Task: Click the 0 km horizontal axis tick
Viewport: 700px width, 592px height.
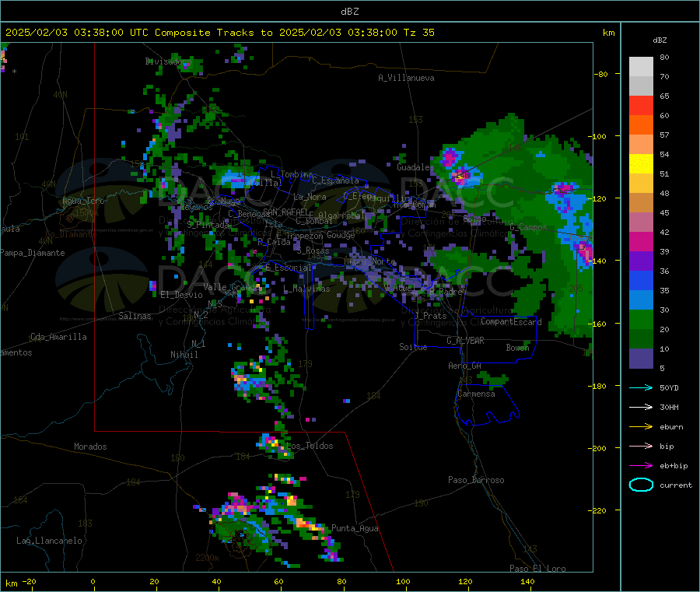Action: (x=93, y=581)
